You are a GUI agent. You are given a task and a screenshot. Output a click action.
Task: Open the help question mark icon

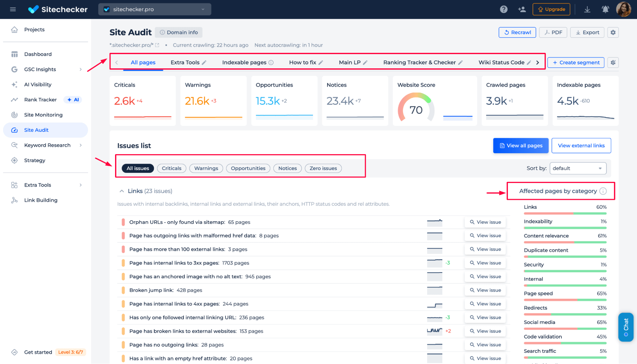(x=503, y=9)
